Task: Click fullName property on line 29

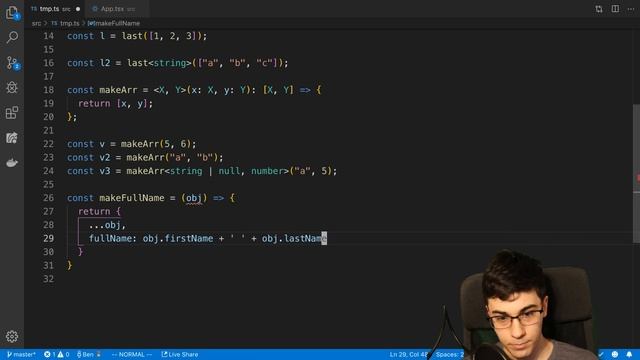Action: 110,238
